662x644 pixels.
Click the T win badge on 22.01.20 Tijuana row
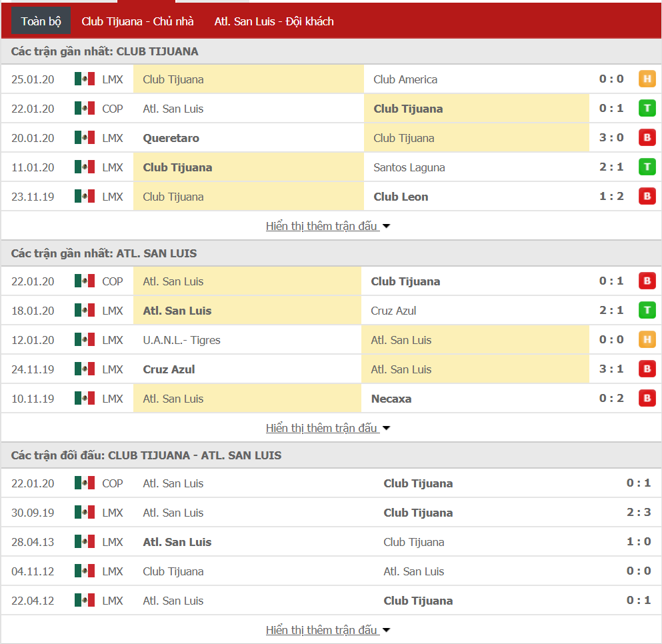tap(647, 108)
